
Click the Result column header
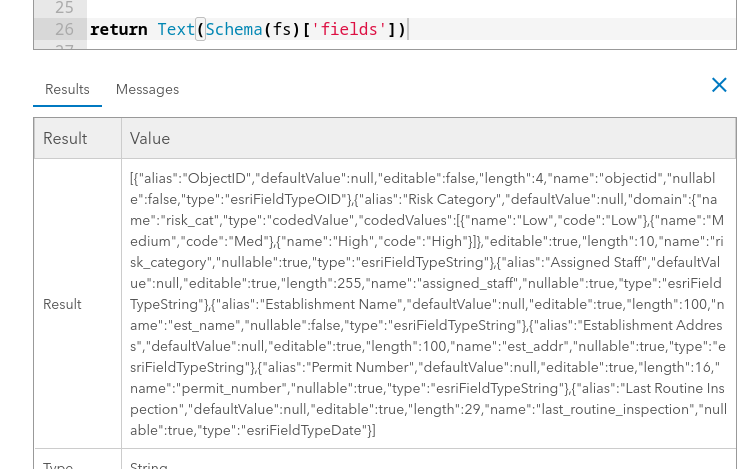point(65,138)
